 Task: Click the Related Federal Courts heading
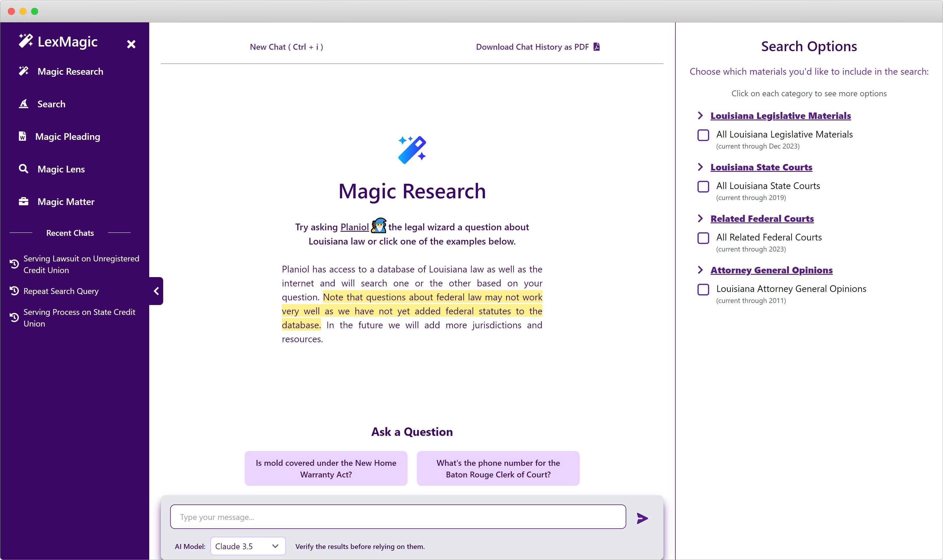coord(762,218)
